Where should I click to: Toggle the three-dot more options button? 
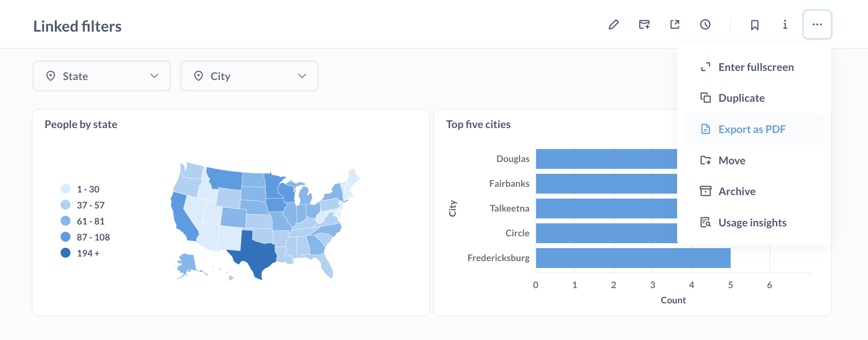pos(817,25)
